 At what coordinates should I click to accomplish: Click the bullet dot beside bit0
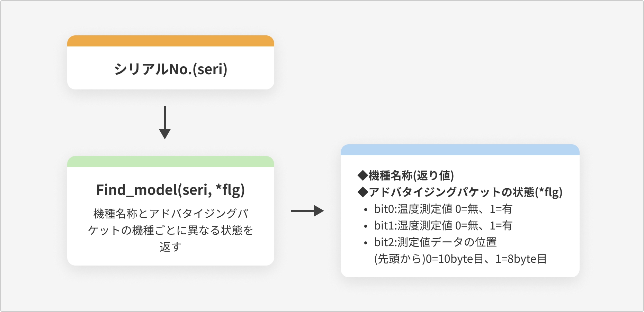[x=366, y=210]
